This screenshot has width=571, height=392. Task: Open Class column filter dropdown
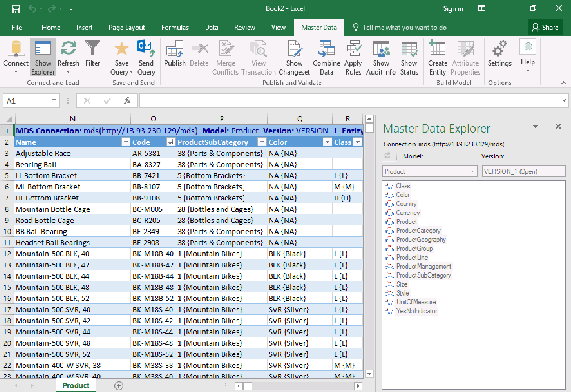tap(357, 142)
